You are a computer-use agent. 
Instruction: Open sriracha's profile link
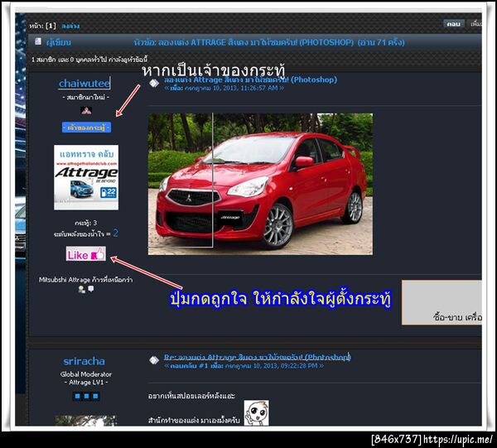pyautogui.click(x=84, y=361)
